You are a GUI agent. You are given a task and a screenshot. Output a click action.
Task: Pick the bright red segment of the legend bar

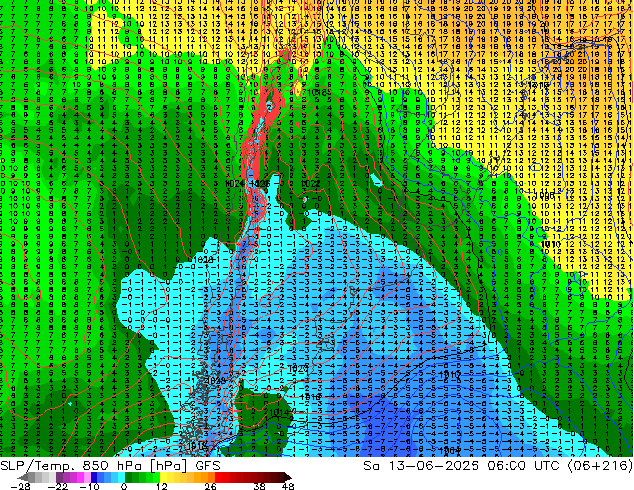(218, 477)
